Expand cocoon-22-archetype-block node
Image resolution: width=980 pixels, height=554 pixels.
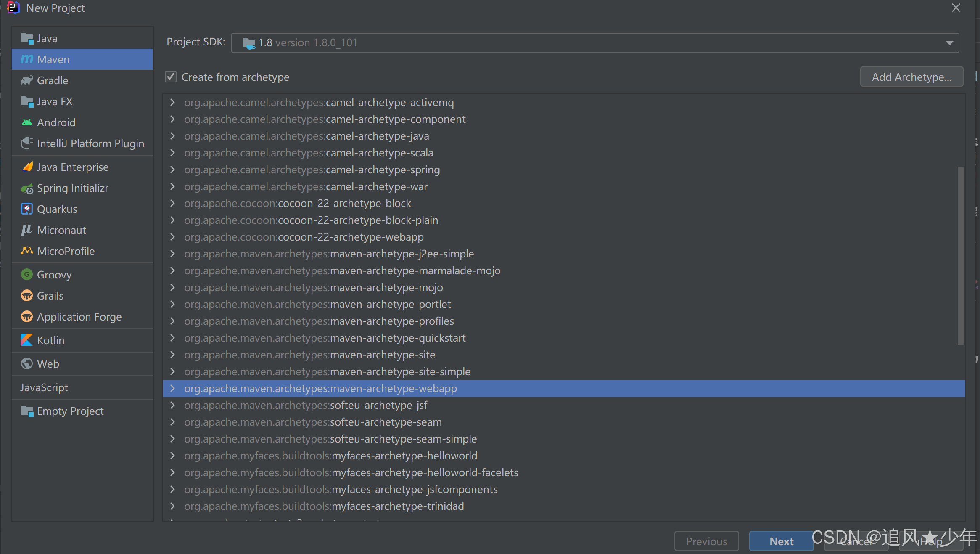(172, 203)
